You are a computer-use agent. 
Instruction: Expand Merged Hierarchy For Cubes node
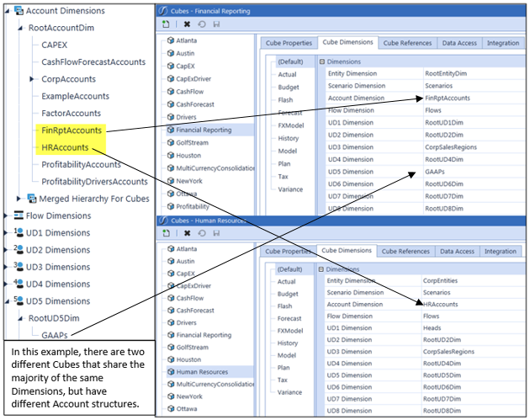tap(19, 198)
